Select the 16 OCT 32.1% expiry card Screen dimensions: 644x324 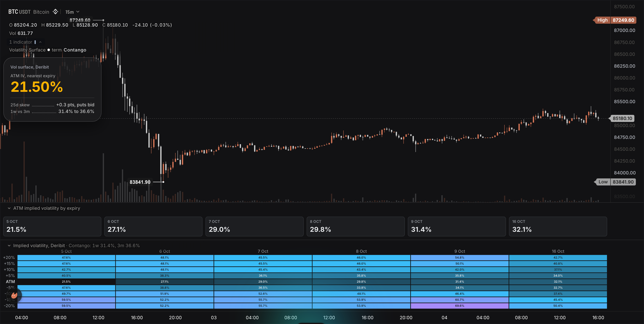point(558,226)
